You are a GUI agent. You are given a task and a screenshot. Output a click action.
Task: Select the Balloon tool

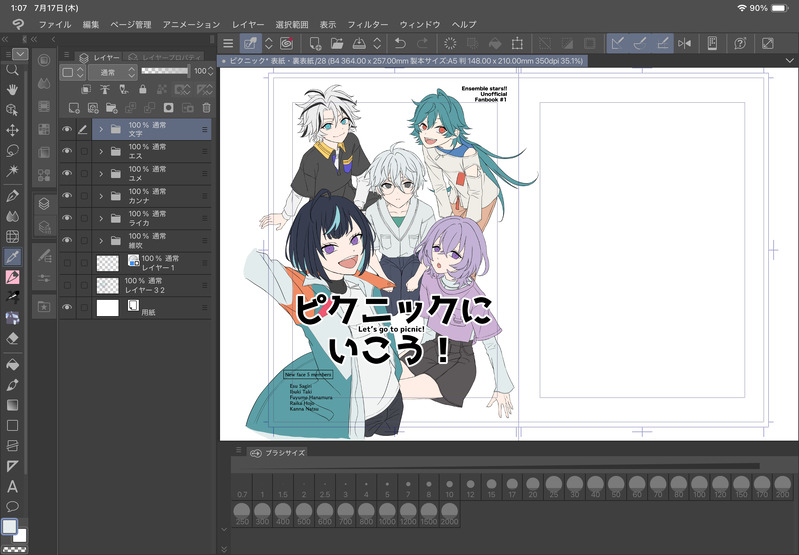pos(12,507)
